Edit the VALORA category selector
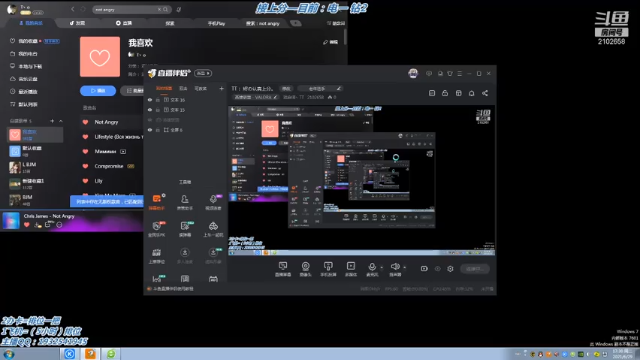 click(256, 97)
